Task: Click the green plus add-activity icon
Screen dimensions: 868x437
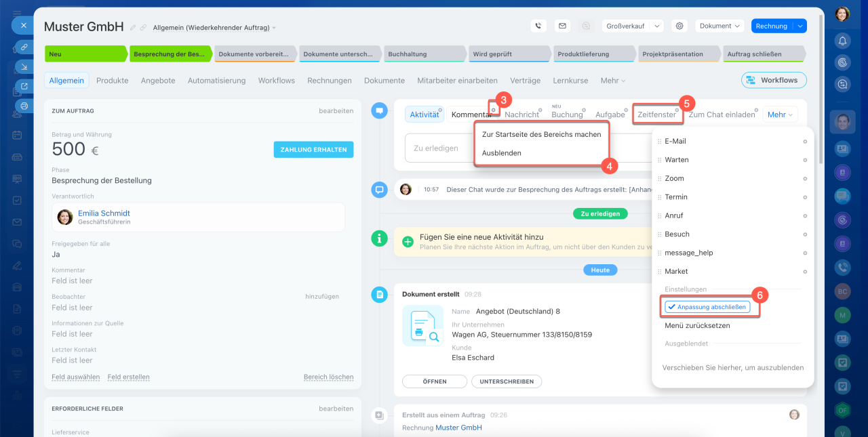Action: (x=408, y=241)
